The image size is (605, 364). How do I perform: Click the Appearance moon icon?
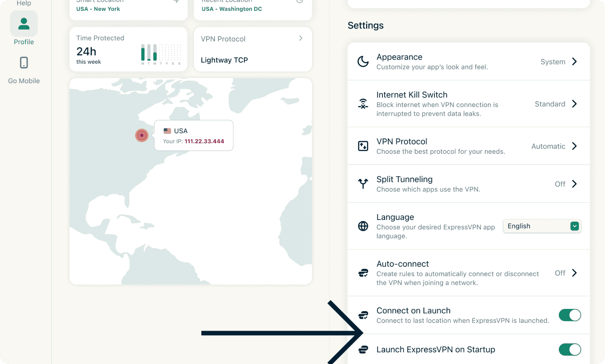363,61
